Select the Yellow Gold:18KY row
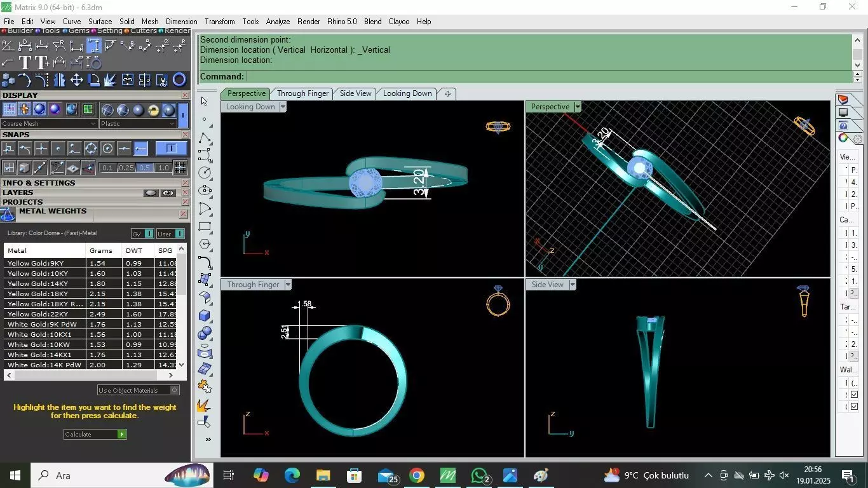This screenshot has height=488, width=868. [x=90, y=294]
